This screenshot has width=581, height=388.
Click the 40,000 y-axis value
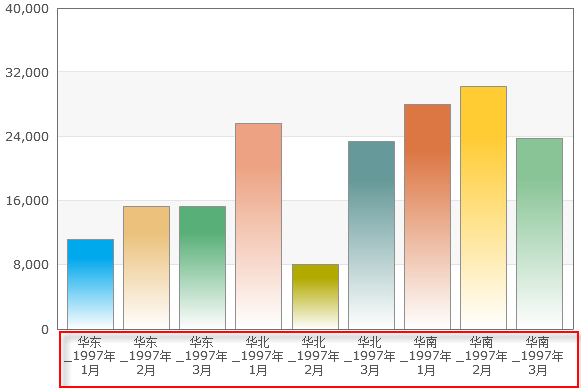coord(27,9)
